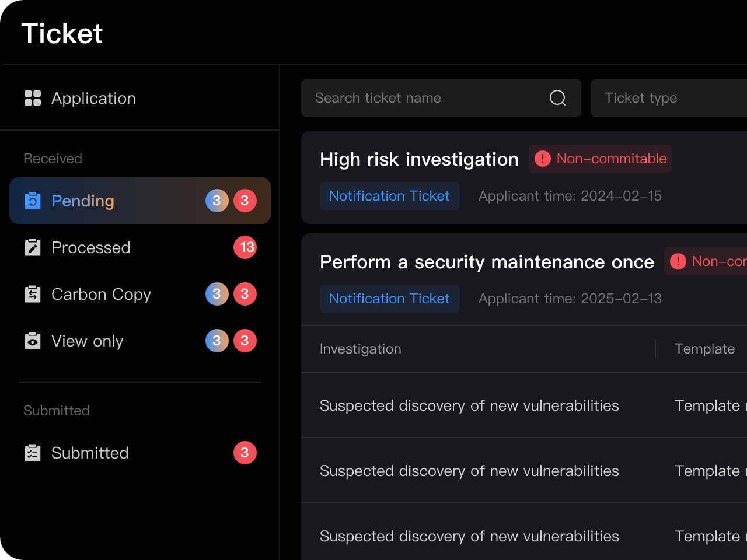
Task: Click the Submitted checklist icon
Action: [x=33, y=453]
